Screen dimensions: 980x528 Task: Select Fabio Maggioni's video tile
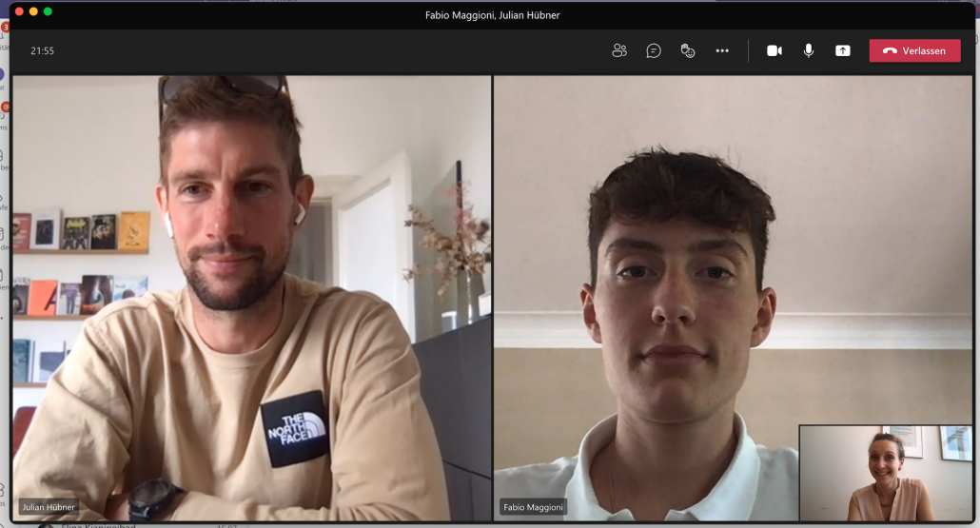coord(733,298)
